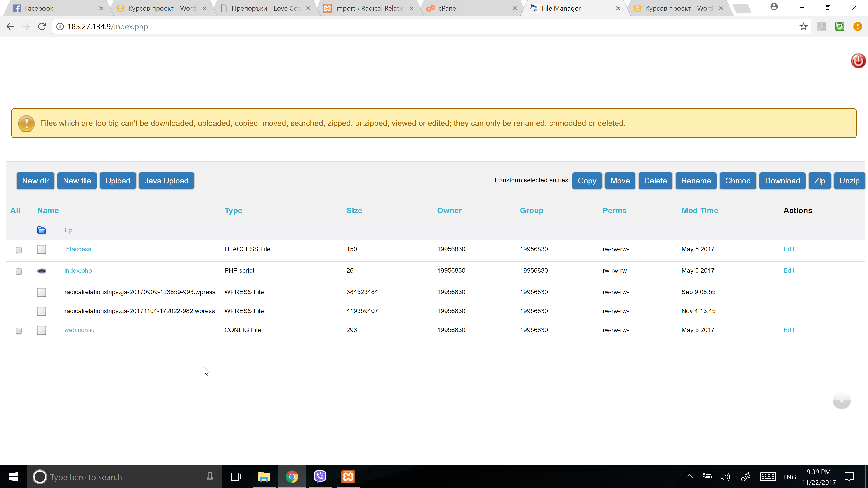This screenshot has height=488, width=868.
Task: Click the red logout power icon
Action: (x=858, y=61)
